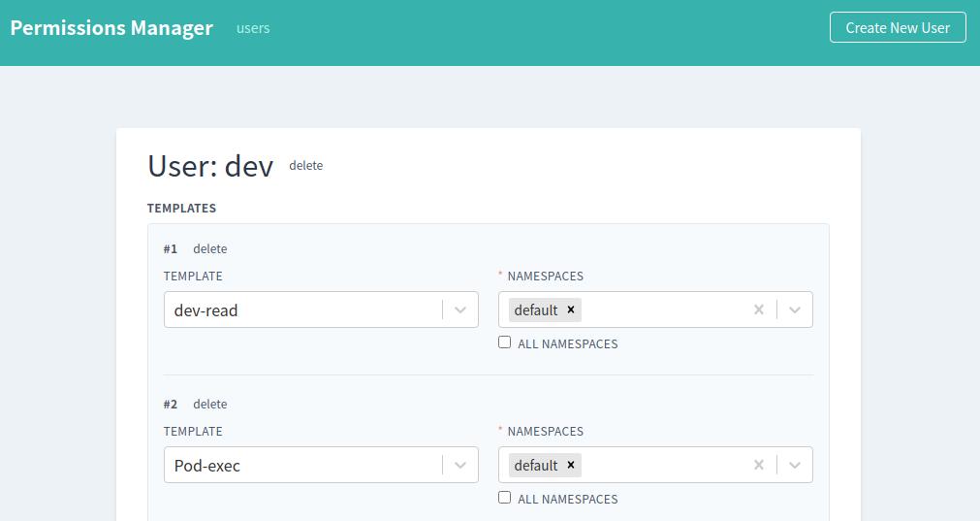Screen dimensions: 980x521
Task: Expand namespaces dropdown arrow for template #1
Action: point(795,309)
